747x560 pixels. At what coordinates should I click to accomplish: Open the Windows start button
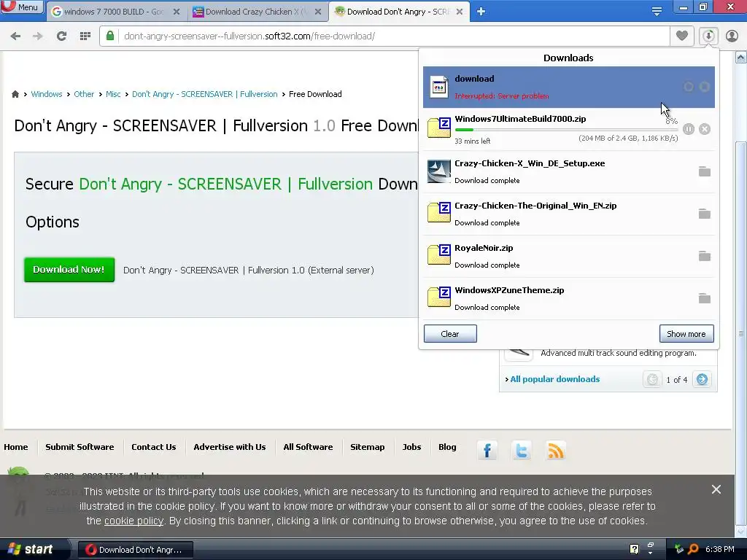click(33, 549)
